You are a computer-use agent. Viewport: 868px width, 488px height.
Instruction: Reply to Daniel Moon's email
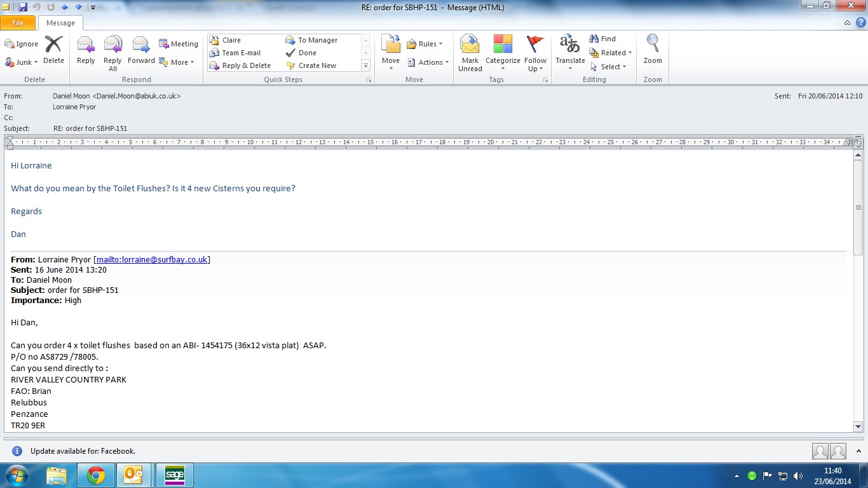click(x=86, y=51)
